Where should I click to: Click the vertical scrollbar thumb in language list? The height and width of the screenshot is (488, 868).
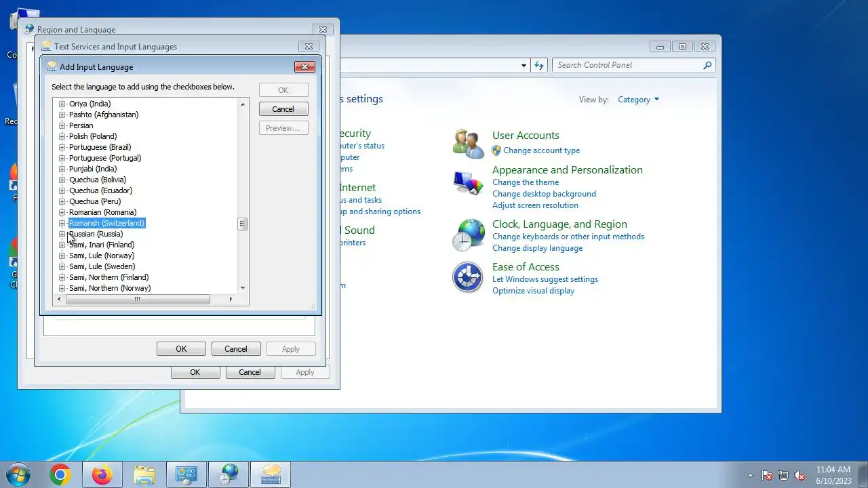tap(243, 224)
